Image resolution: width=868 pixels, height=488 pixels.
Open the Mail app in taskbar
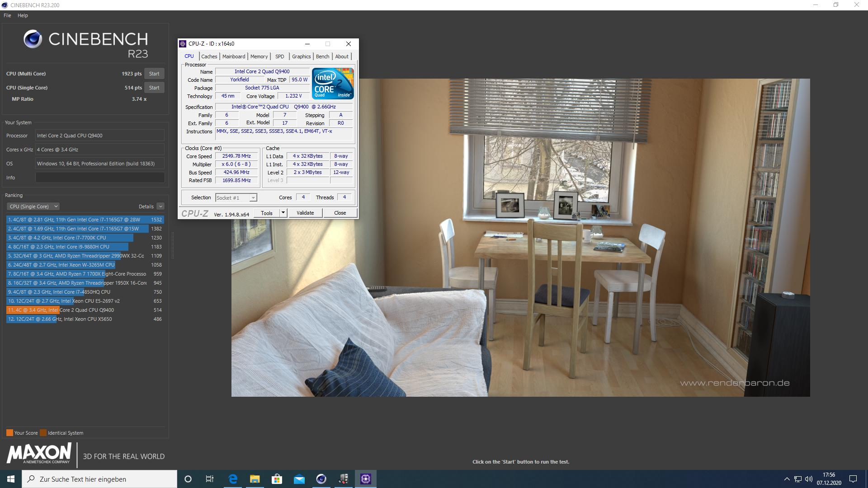[299, 479]
